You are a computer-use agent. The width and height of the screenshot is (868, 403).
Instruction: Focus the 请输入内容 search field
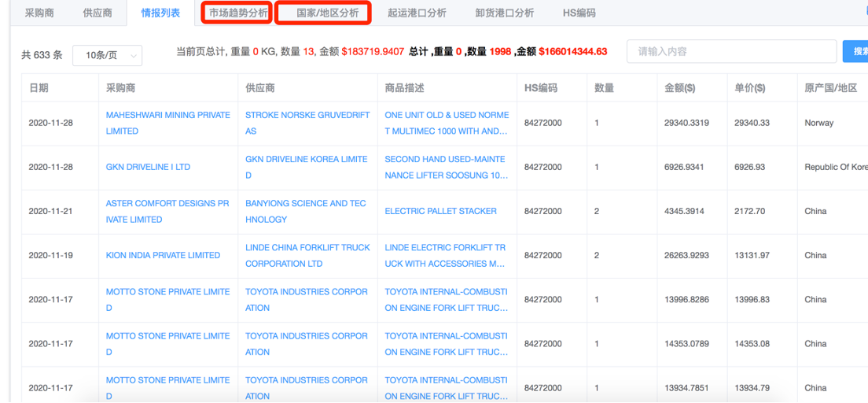point(731,51)
